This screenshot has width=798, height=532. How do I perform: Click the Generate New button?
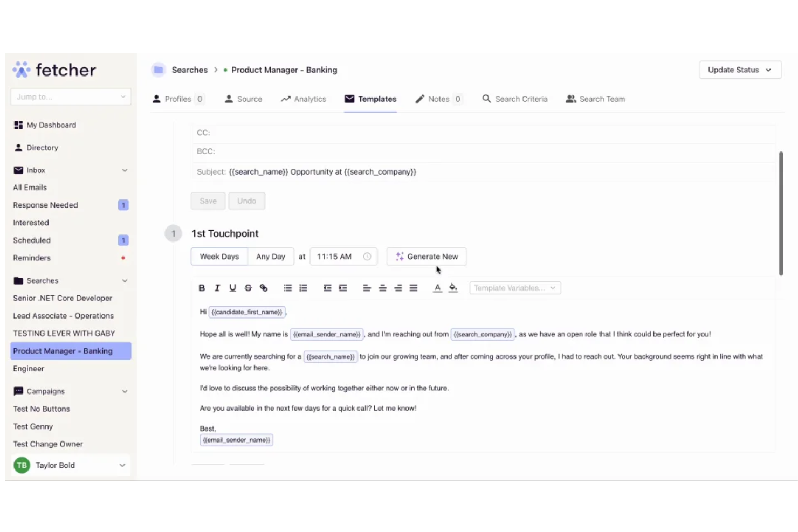(x=426, y=257)
